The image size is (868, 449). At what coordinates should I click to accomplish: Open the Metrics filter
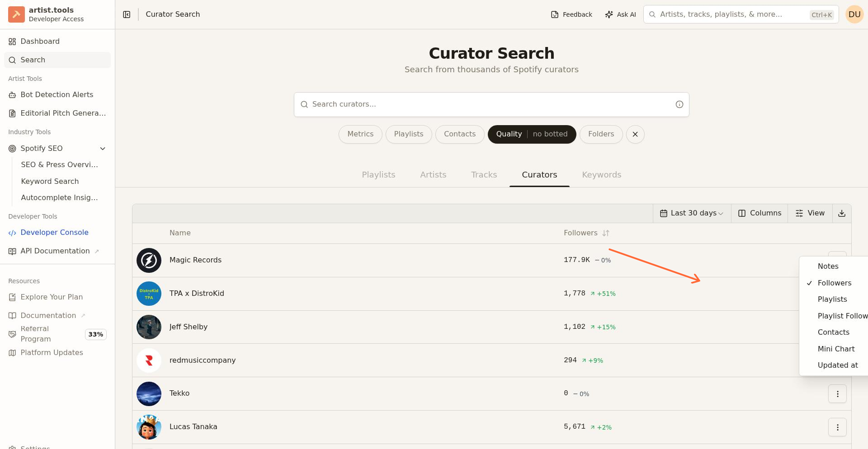360,134
